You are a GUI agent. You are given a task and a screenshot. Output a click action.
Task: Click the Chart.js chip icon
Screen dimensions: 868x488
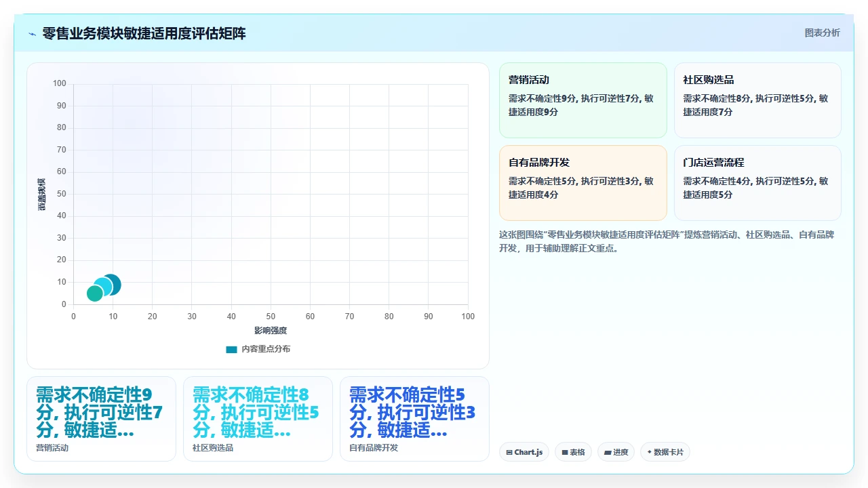coord(509,452)
